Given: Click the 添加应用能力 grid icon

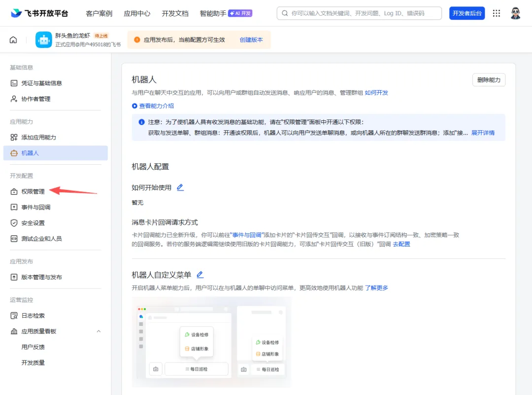Looking at the screenshot, I should [14, 137].
